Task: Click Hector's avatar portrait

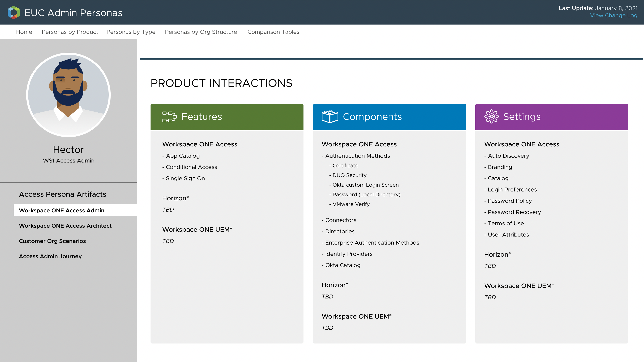Action: pos(68,95)
